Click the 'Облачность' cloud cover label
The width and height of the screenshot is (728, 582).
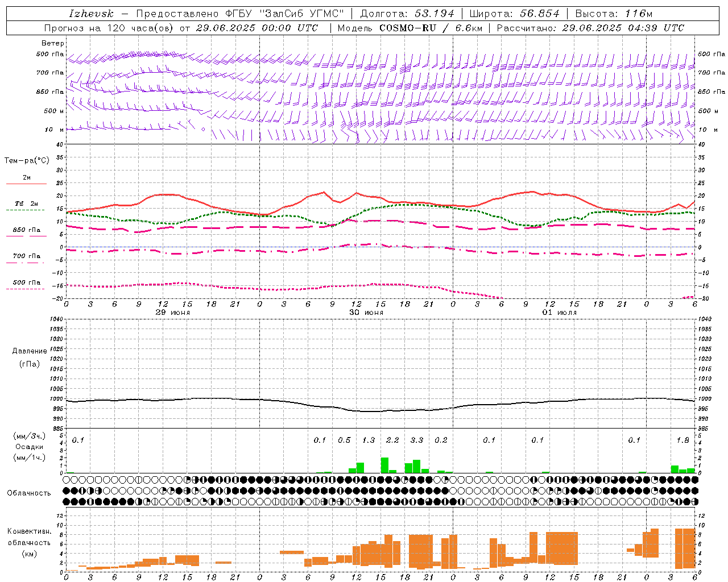coord(29,493)
